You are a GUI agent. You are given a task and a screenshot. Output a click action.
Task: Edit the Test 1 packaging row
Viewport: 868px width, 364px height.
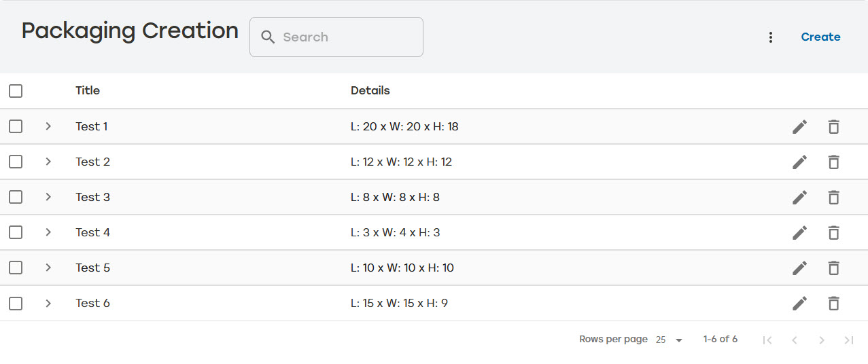[800, 126]
